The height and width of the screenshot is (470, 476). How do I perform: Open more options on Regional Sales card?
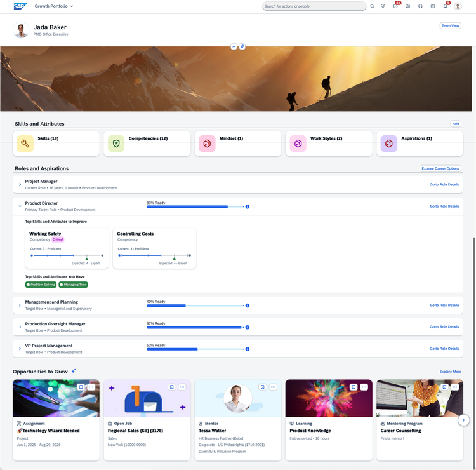pos(182,387)
